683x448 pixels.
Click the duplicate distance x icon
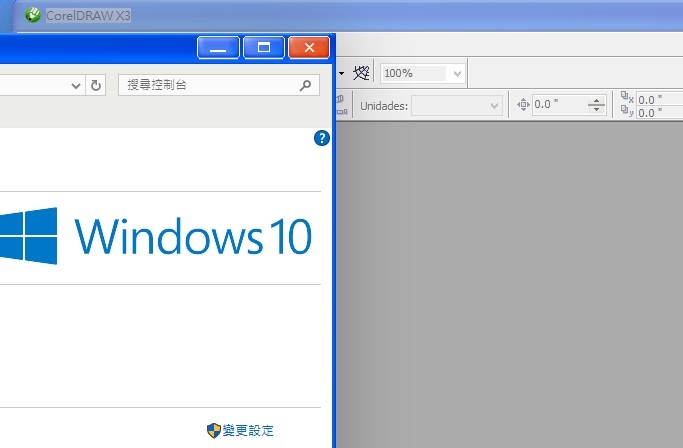[x=627, y=97]
